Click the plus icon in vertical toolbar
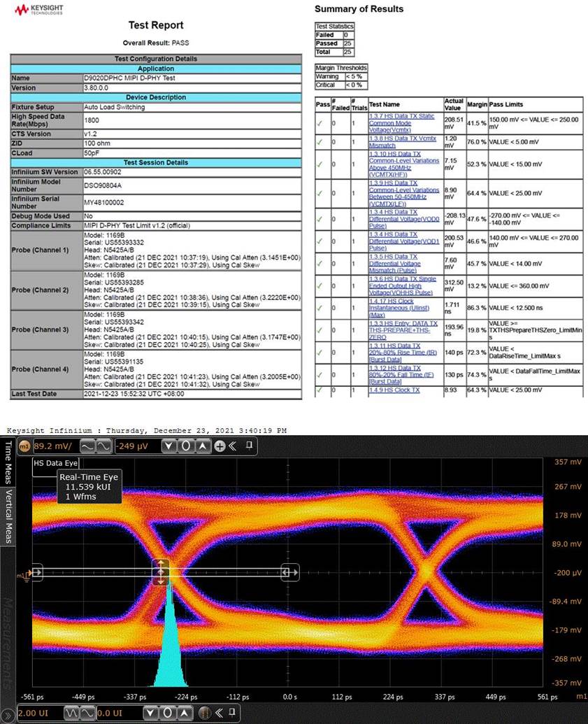This screenshot has height=724, width=588. pos(220,446)
